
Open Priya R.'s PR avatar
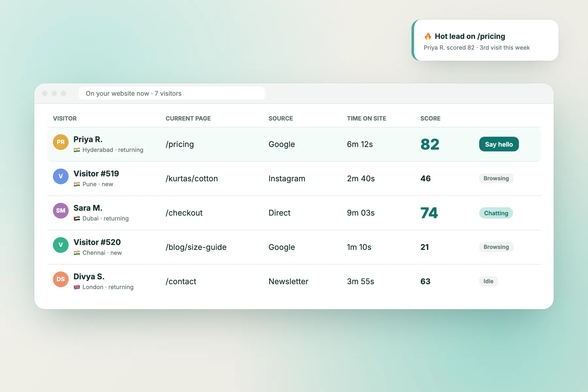(x=61, y=142)
